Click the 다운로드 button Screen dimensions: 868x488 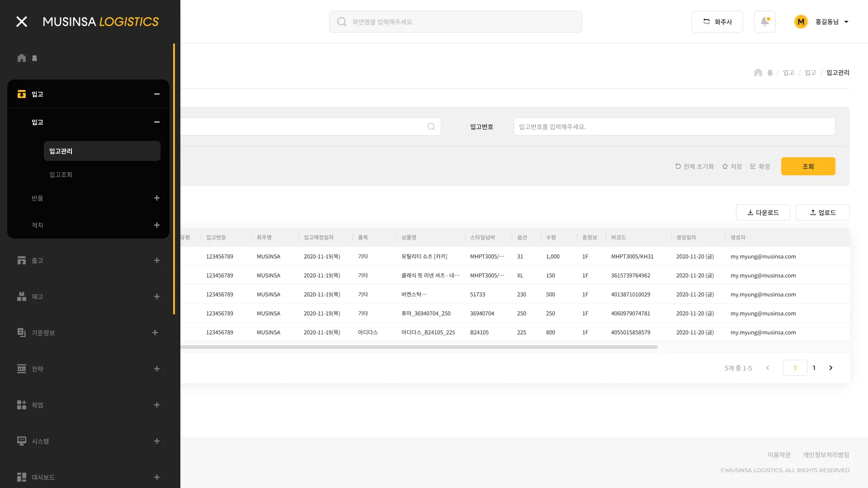click(763, 212)
